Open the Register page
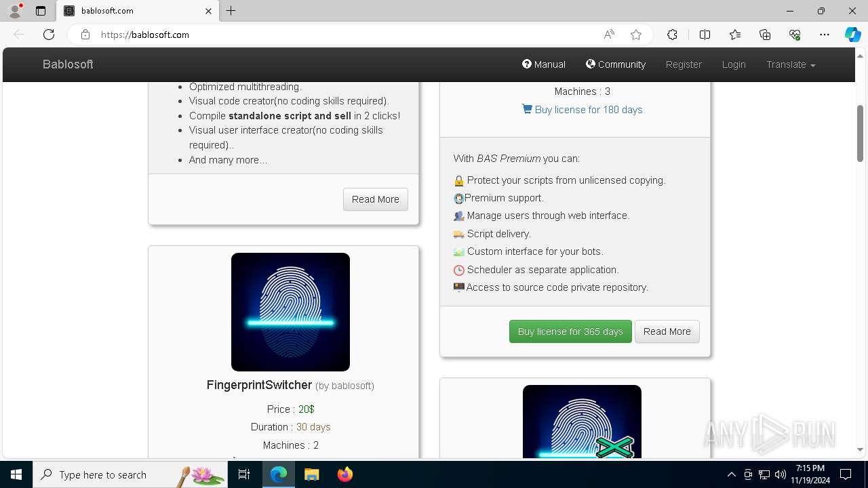This screenshot has width=868, height=488. click(684, 64)
